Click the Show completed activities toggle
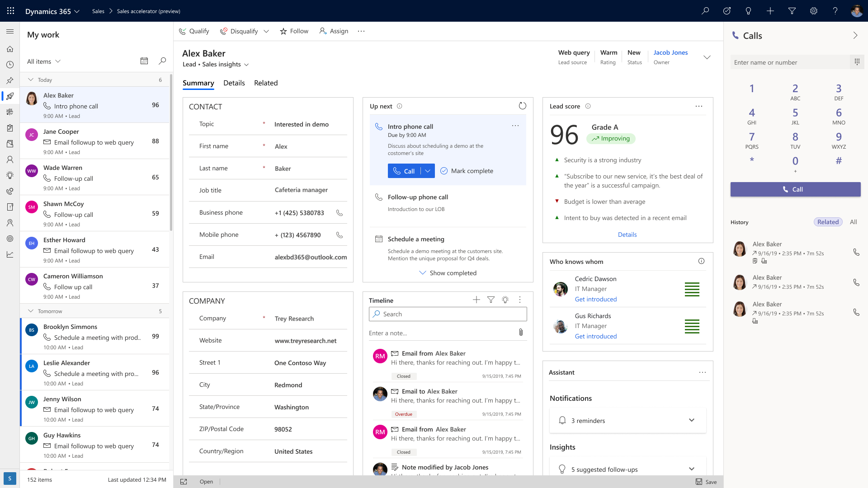The height and width of the screenshot is (488, 868). click(448, 273)
